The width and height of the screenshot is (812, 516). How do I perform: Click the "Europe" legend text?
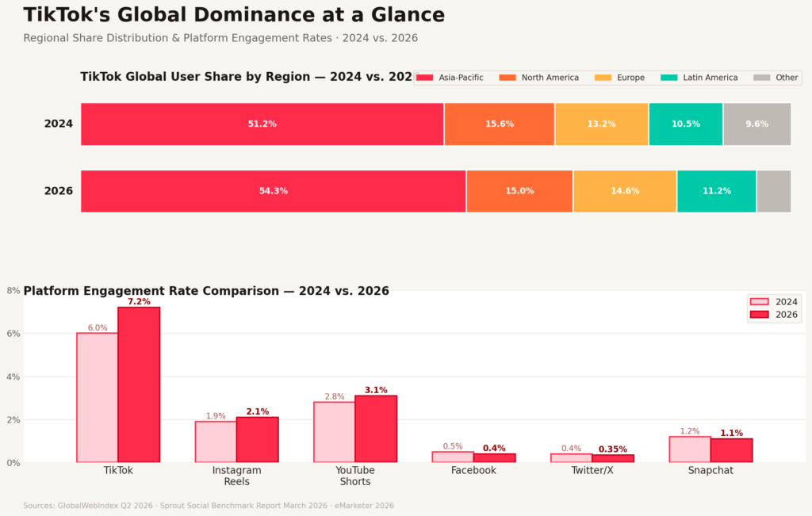point(630,78)
